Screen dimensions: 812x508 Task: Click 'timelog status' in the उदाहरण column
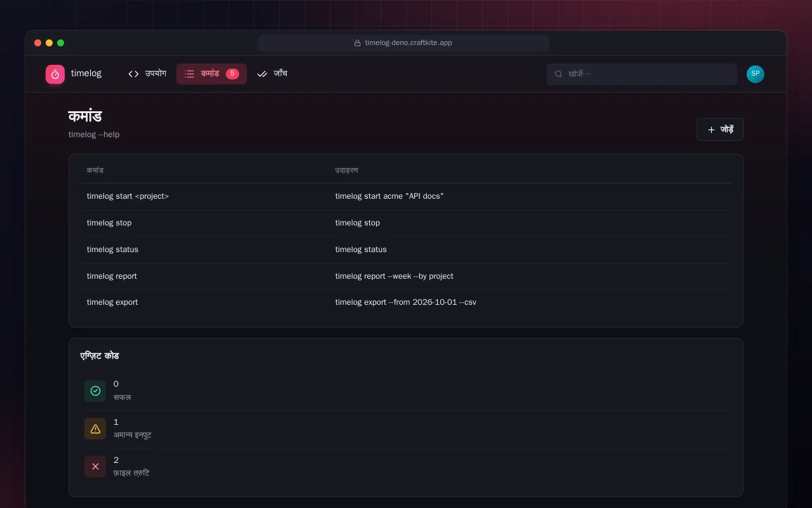361,250
